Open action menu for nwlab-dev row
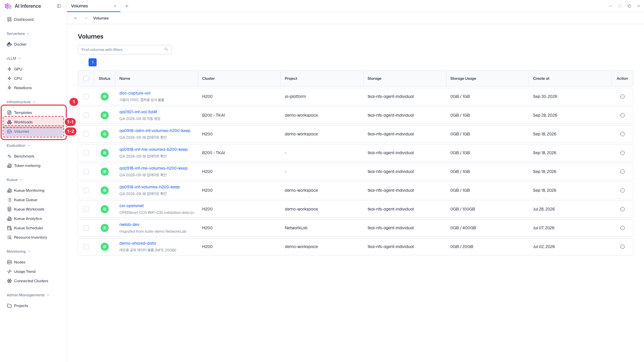The image size is (644, 362). point(623,228)
